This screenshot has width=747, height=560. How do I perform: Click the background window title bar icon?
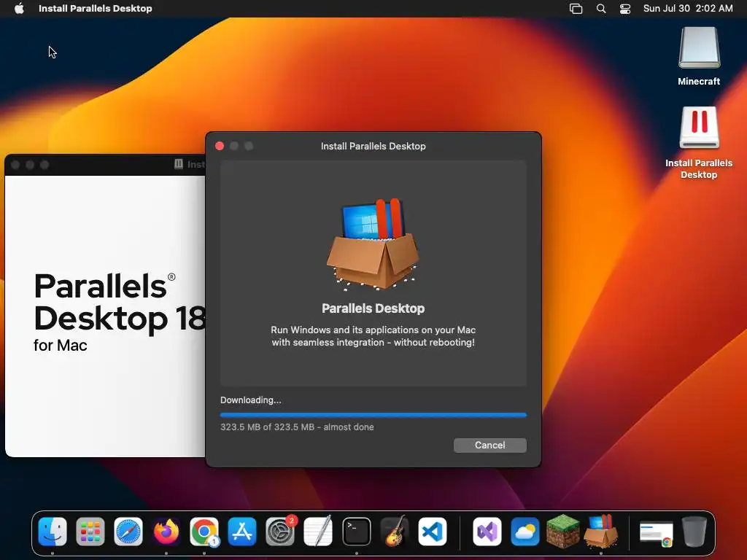[179, 164]
